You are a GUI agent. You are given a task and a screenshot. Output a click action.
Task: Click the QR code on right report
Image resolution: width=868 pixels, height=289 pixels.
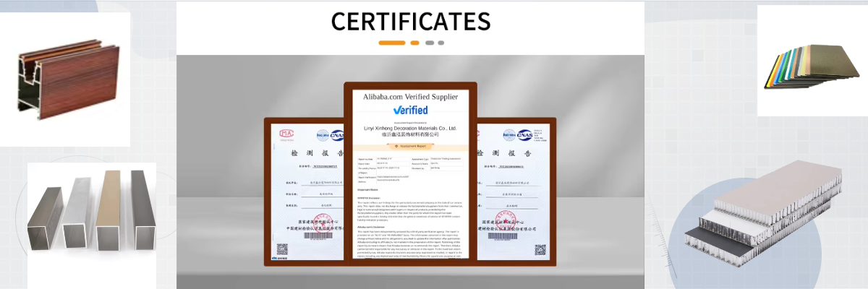point(540,250)
